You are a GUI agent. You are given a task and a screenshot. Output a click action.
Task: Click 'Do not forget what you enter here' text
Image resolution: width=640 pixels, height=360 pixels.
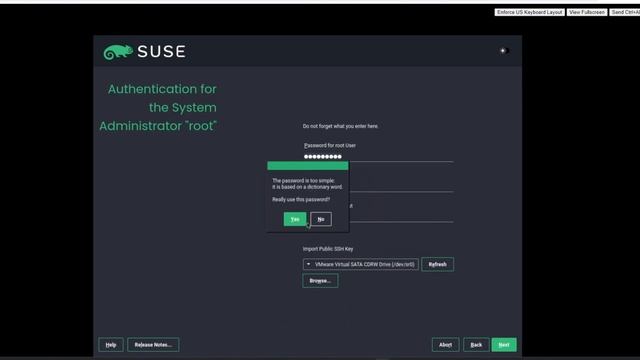340,127
